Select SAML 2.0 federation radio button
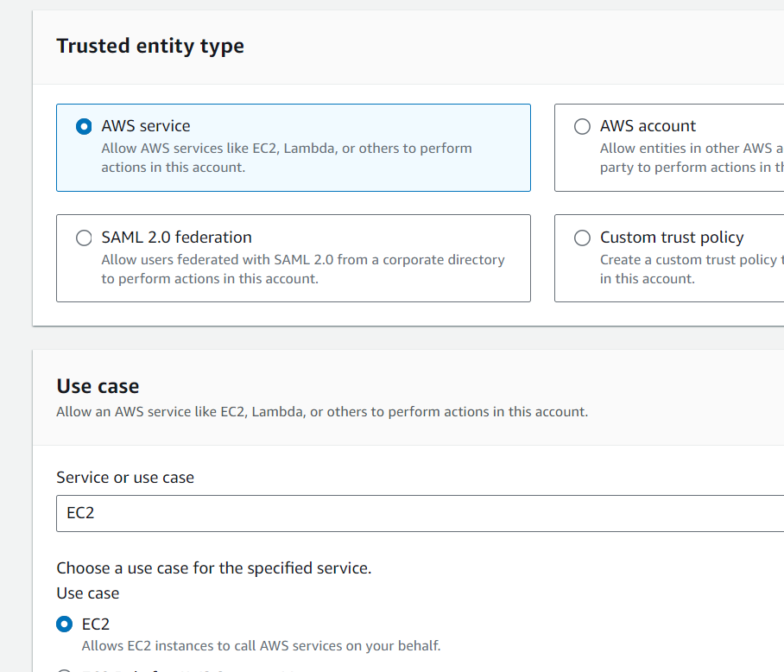Image resolution: width=784 pixels, height=672 pixels. click(x=84, y=238)
